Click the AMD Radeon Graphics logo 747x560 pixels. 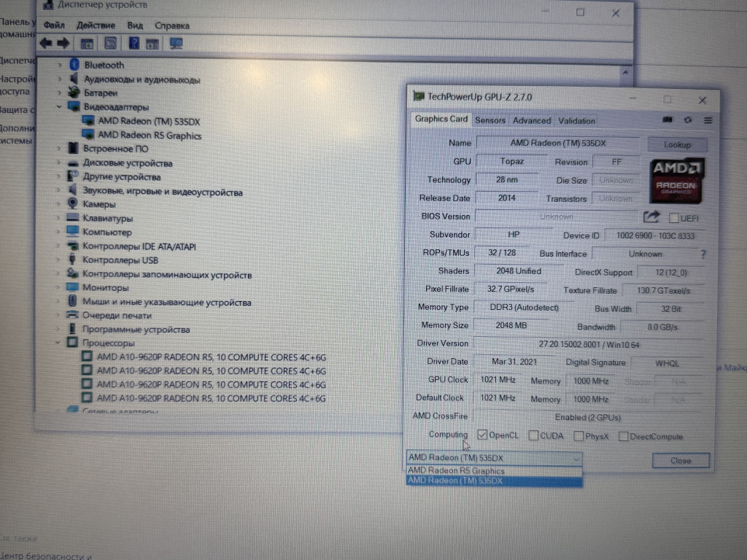pos(676,181)
